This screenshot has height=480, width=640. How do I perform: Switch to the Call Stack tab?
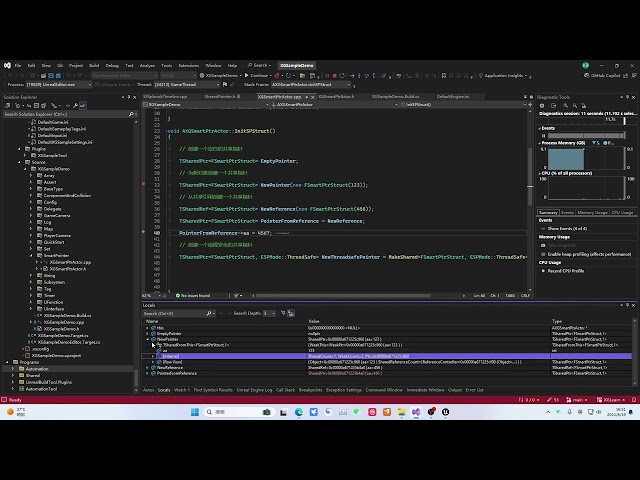(x=285, y=390)
